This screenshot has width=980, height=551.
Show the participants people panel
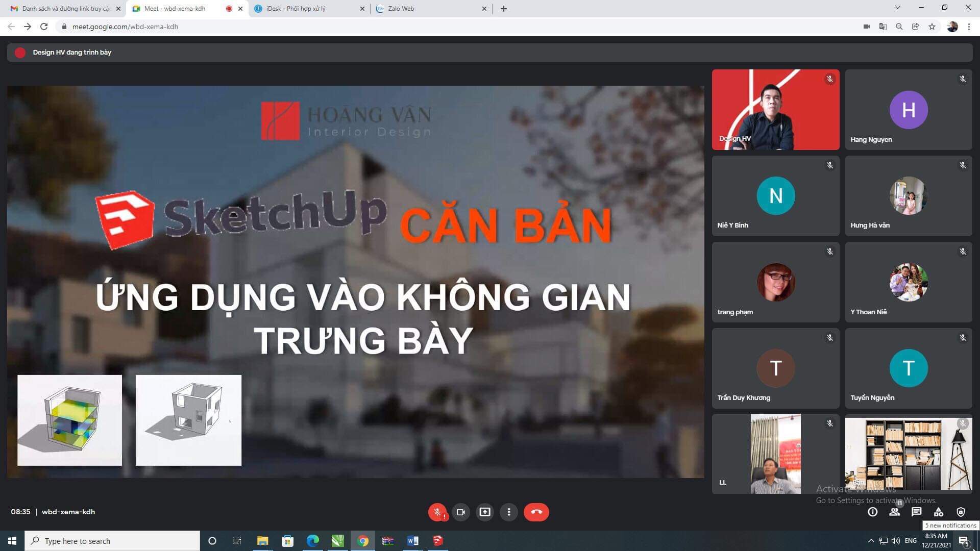pyautogui.click(x=894, y=512)
